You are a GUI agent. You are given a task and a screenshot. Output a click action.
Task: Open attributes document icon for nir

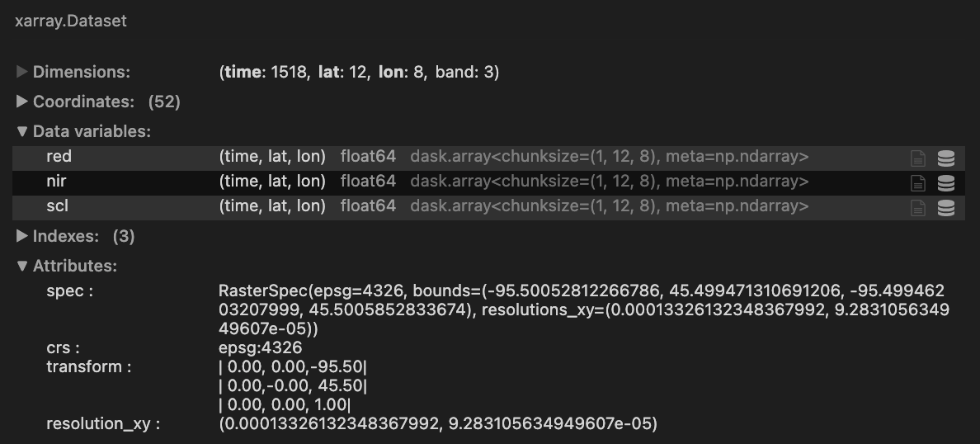[918, 183]
